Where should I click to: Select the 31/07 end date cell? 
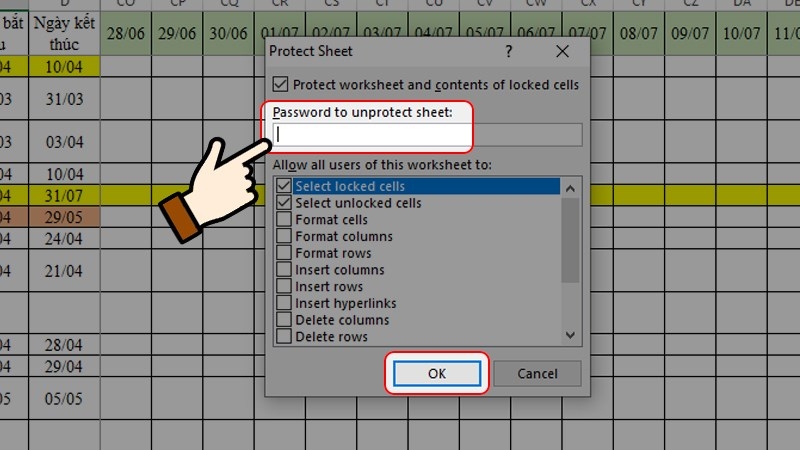pos(64,195)
